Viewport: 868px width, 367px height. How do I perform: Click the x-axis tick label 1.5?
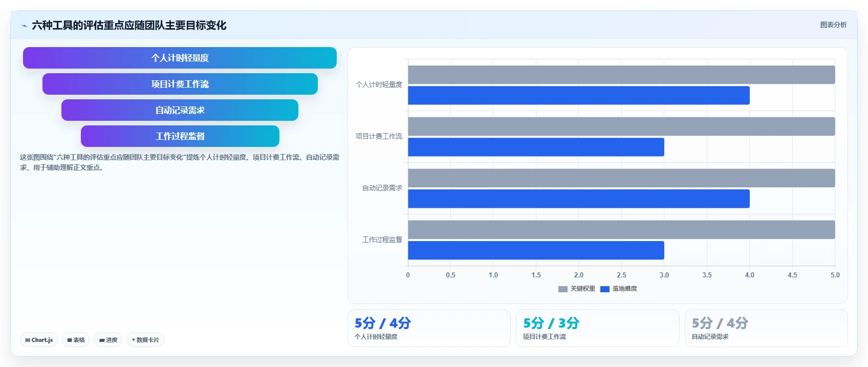(x=536, y=275)
